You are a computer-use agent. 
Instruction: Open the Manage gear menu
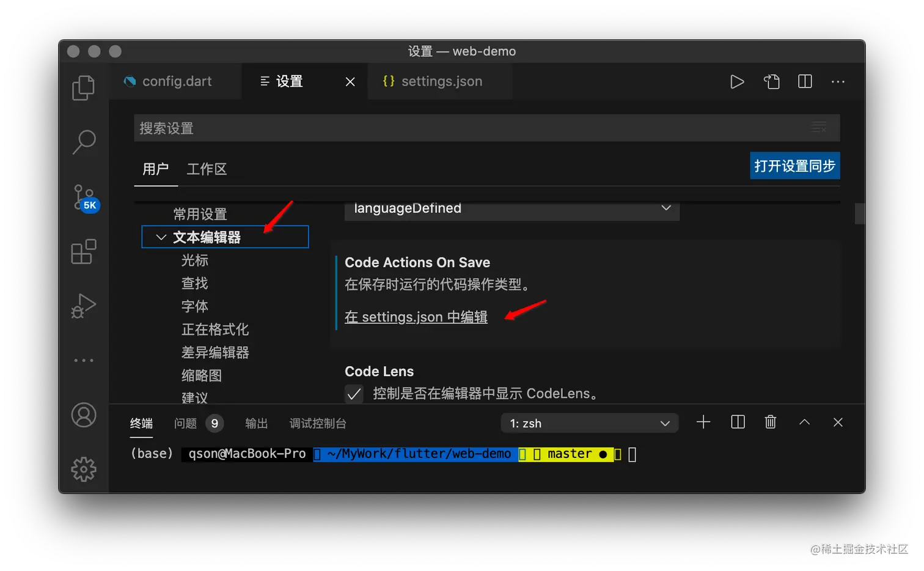pyautogui.click(x=84, y=469)
